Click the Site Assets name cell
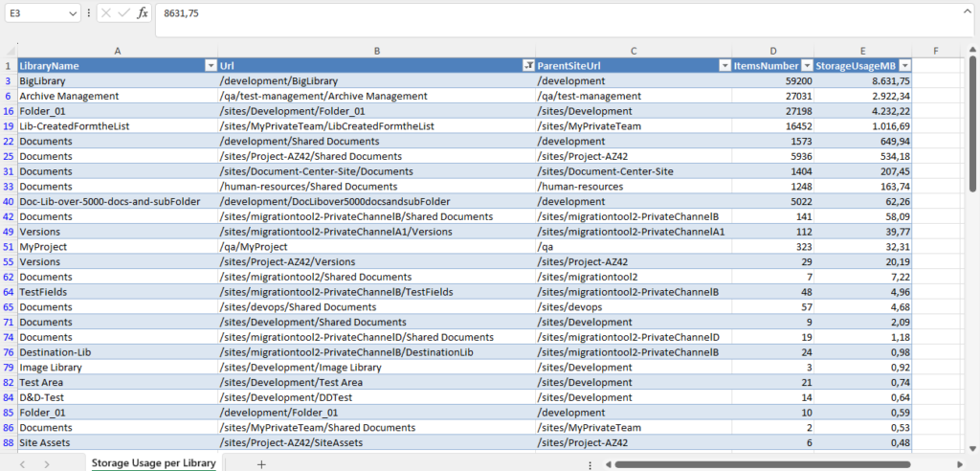980x471 pixels. point(118,442)
